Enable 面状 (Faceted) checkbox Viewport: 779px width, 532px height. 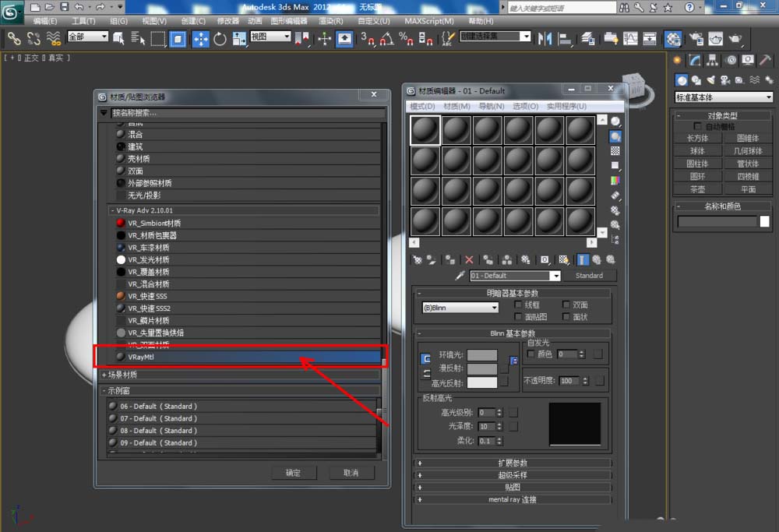566,316
